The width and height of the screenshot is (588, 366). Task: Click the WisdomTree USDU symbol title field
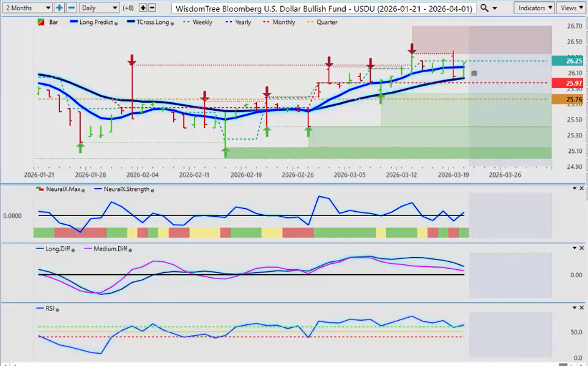pos(324,8)
